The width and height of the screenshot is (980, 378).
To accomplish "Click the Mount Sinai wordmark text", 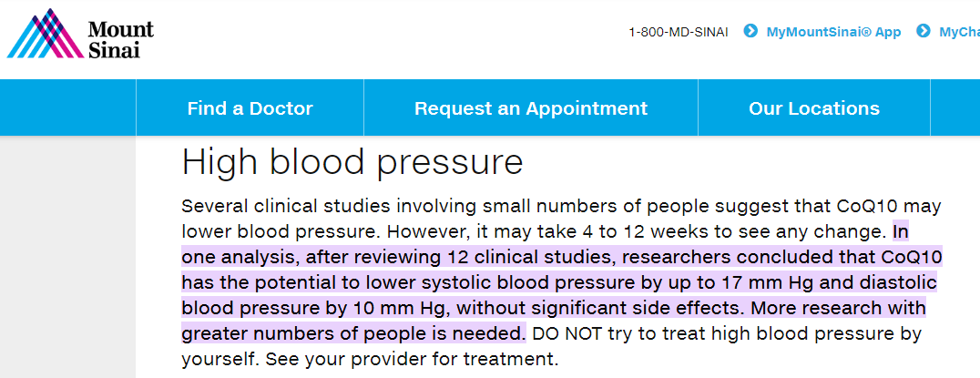I will coord(120,39).
